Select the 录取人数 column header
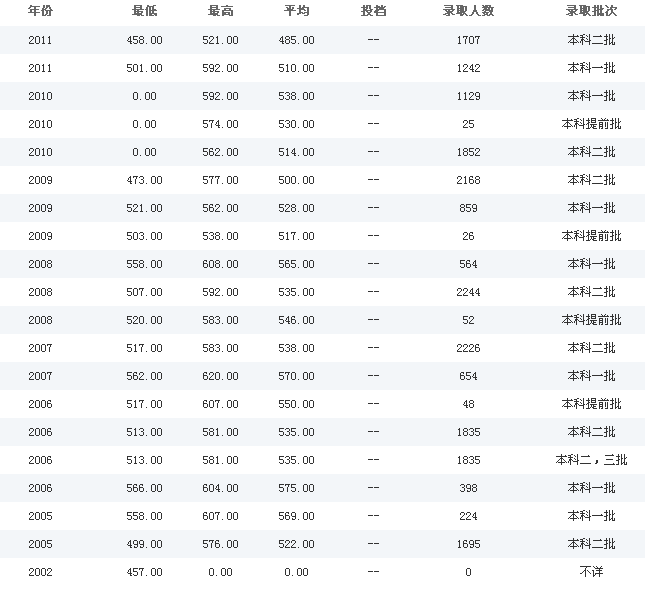Image resolution: width=645 pixels, height=594 pixels. click(468, 11)
